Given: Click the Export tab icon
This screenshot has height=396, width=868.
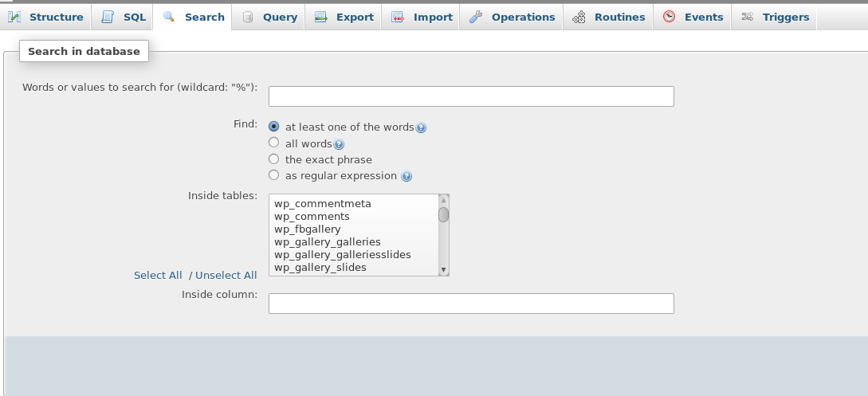Looking at the screenshot, I should point(320,17).
